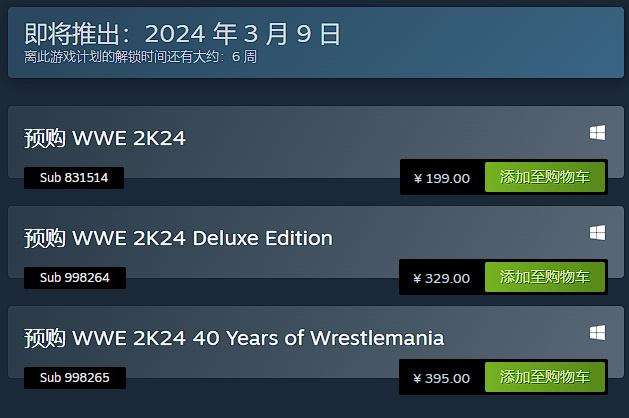The width and height of the screenshot is (629, 418).
Task: Add Deluxe Edition to cart with 添加至购物车
Action: pos(545,277)
